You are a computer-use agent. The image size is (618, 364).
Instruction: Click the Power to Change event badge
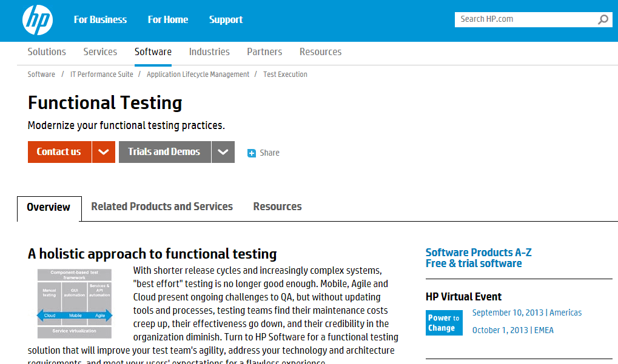tap(443, 322)
